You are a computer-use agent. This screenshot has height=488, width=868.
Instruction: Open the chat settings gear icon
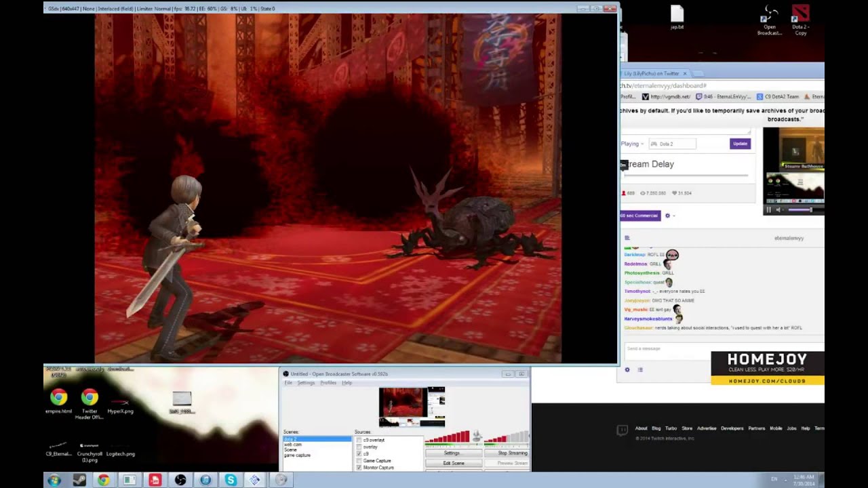point(627,369)
